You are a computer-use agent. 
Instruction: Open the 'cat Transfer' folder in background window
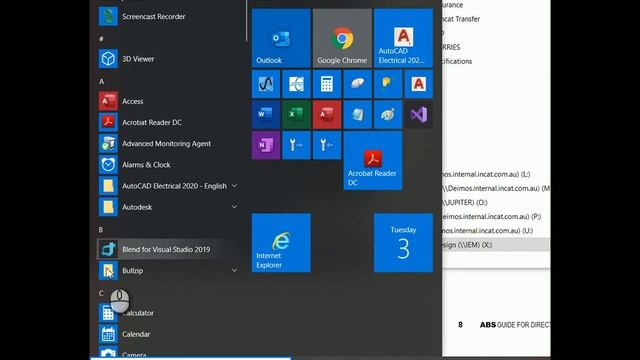pyautogui.click(x=461, y=19)
